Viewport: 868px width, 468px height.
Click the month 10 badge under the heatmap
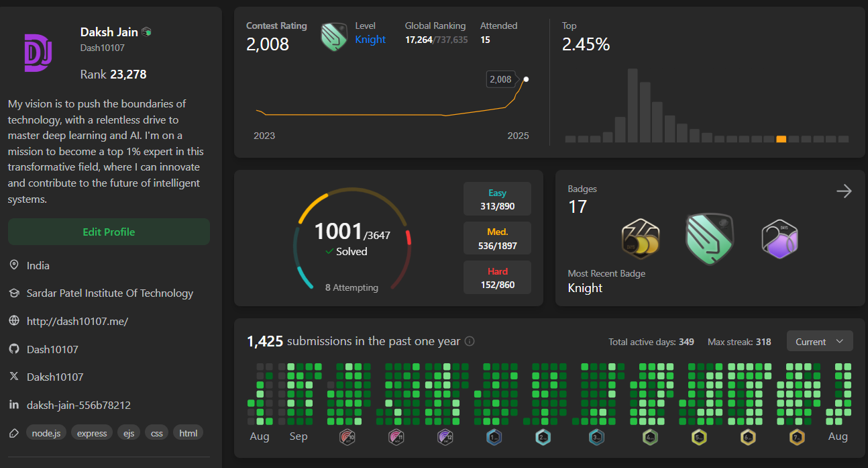click(x=347, y=437)
